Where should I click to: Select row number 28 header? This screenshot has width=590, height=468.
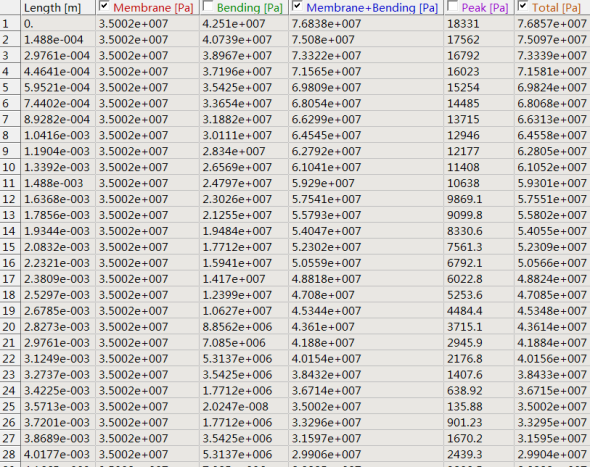tap(10, 454)
